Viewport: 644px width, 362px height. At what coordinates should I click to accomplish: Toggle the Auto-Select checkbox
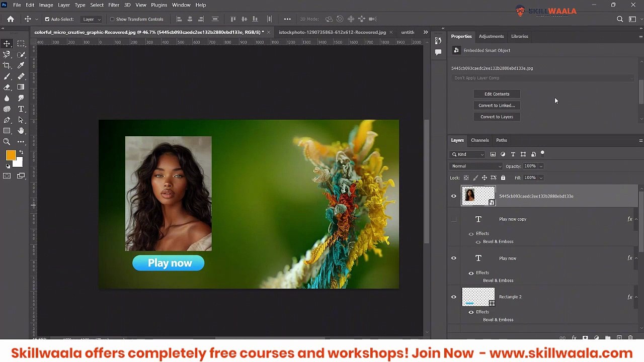pos(47,19)
